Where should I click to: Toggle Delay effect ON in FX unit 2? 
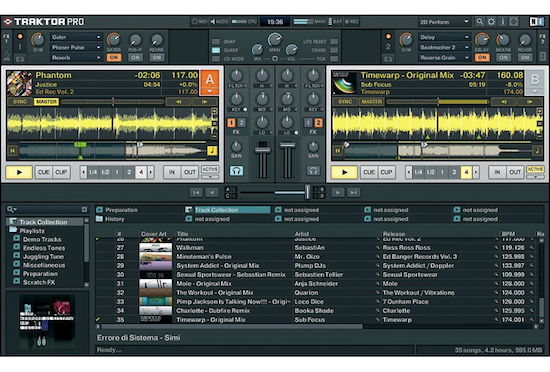coord(482,58)
